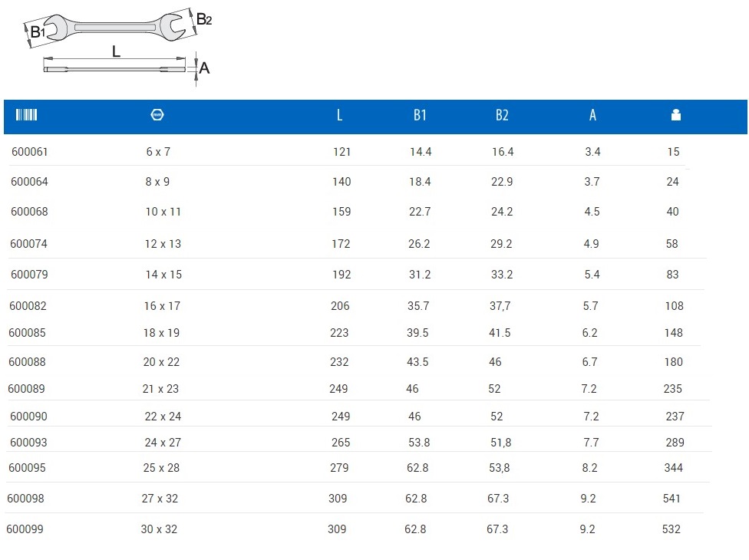Select product code 600088
Viewport: 749px width, 560px height.
(x=28, y=362)
